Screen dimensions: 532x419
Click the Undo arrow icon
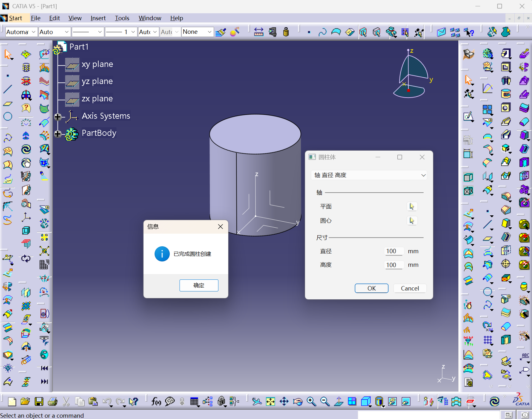107,401
